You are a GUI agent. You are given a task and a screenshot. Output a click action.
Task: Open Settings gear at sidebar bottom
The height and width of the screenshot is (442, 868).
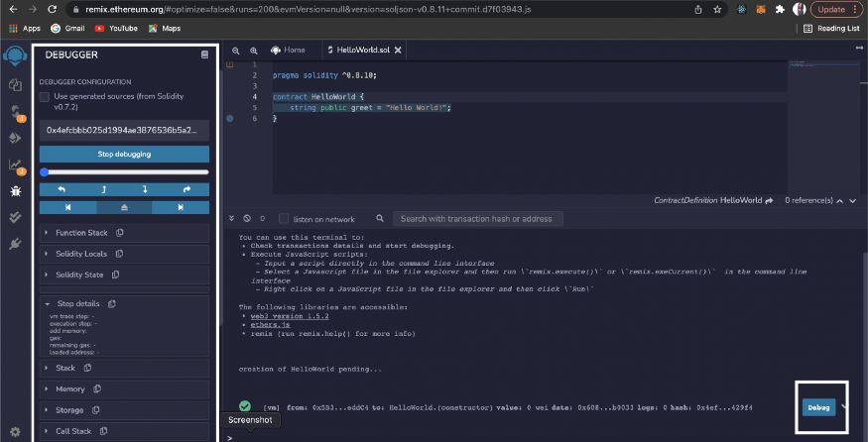coord(16,432)
